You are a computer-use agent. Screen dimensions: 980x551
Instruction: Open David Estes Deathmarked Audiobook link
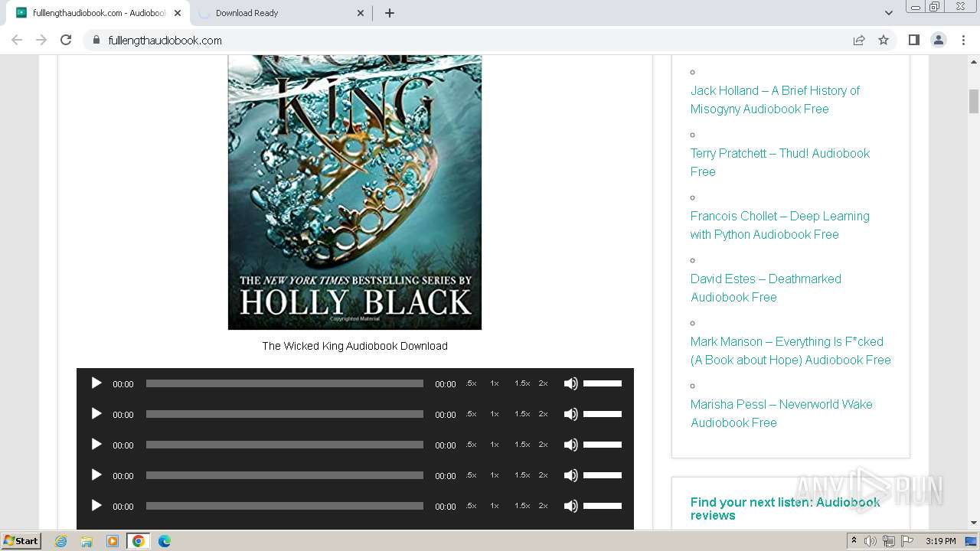click(766, 288)
